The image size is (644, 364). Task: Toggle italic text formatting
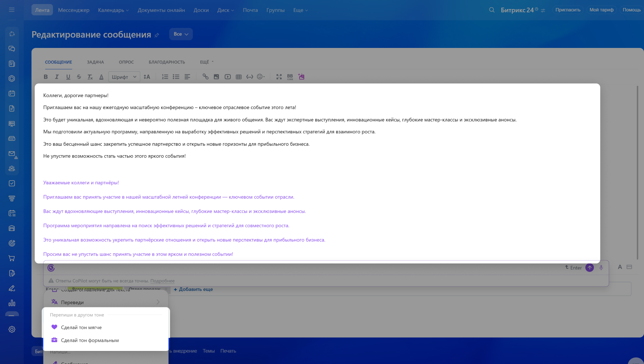[57, 77]
